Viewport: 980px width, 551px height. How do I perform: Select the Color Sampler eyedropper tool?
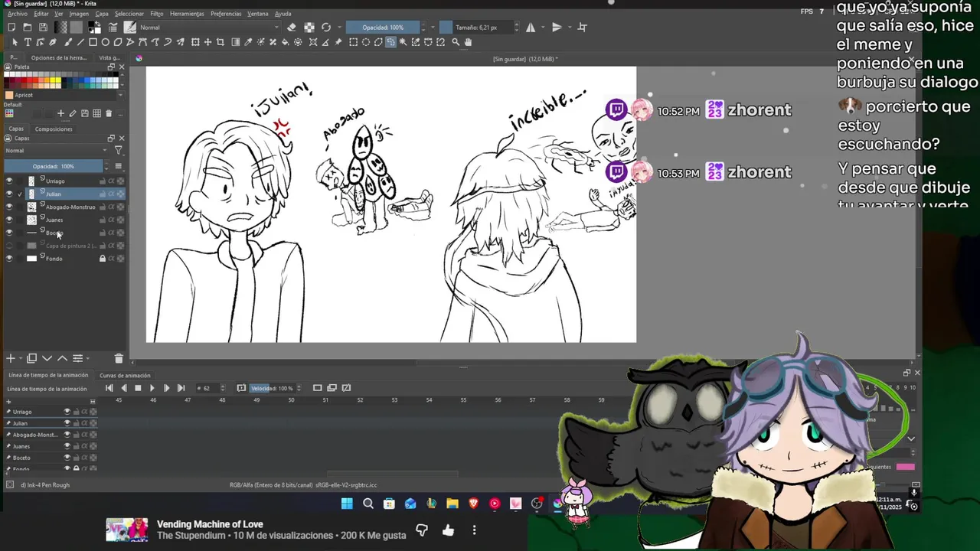[x=248, y=42]
